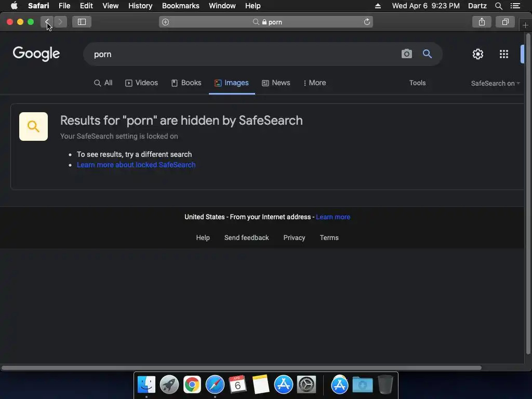This screenshot has width=532, height=399.
Task: Open Notes app in the Dock
Action: point(261,385)
